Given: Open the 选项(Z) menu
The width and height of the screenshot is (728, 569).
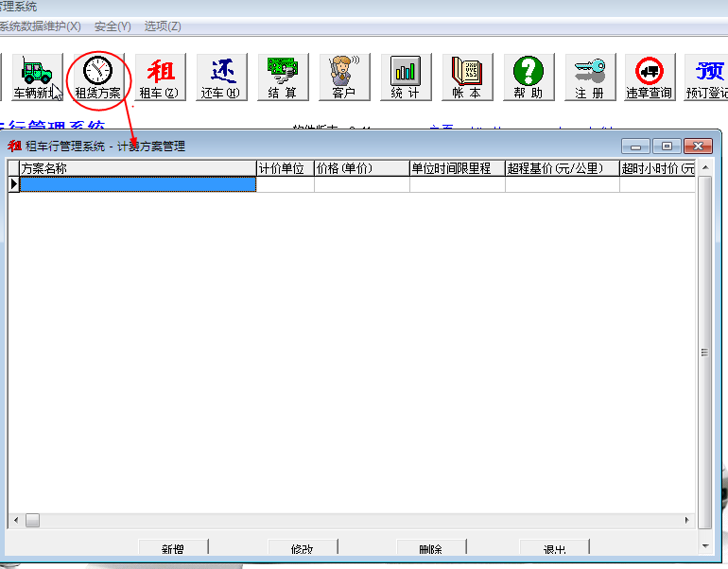Looking at the screenshot, I should [x=163, y=26].
